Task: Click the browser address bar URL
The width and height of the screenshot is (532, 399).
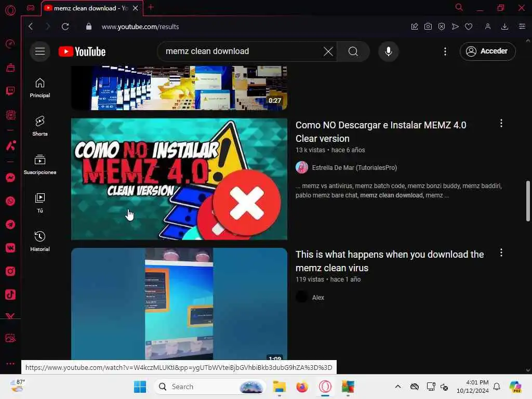Action: 140,27
